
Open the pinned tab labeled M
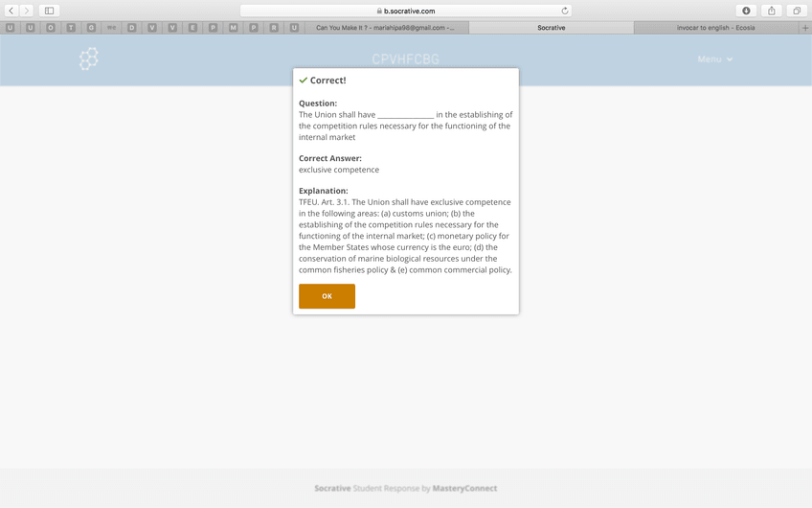click(233, 28)
